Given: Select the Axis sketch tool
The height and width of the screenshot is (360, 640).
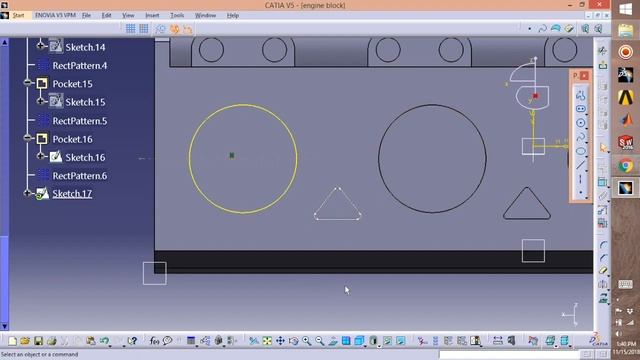Looking at the screenshot, I should (x=580, y=179).
